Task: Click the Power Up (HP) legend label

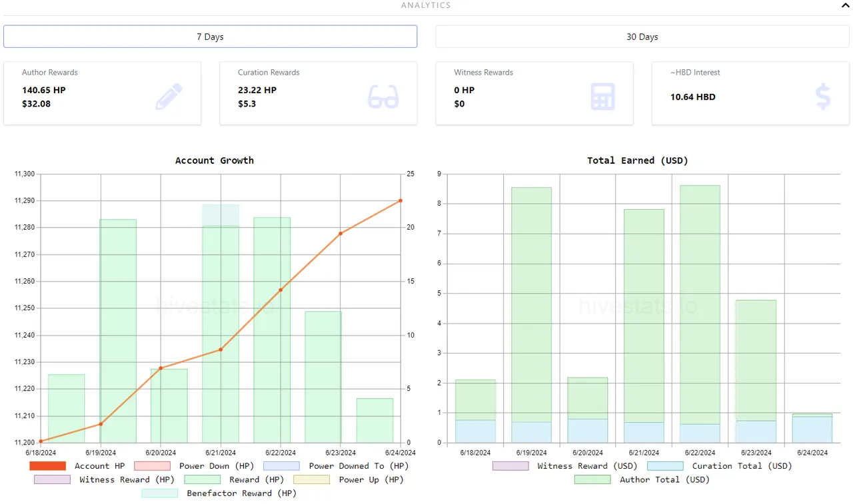Action: click(x=371, y=479)
